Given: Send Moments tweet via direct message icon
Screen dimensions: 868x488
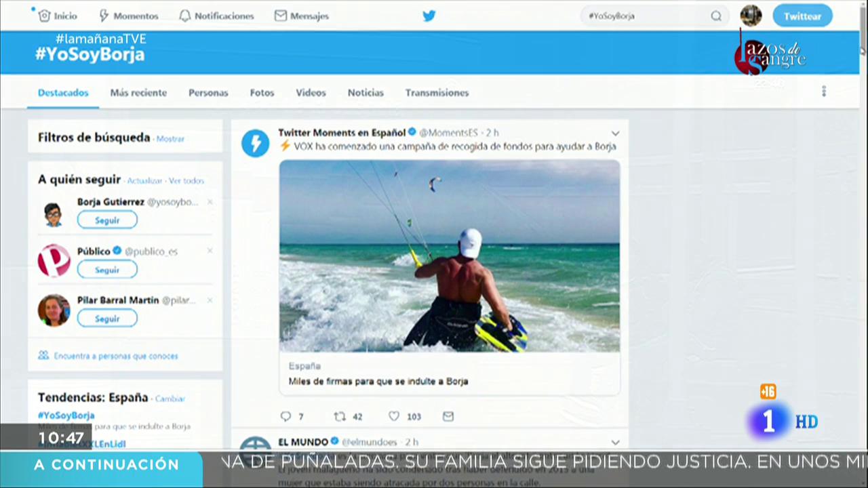Looking at the screenshot, I should tap(448, 416).
